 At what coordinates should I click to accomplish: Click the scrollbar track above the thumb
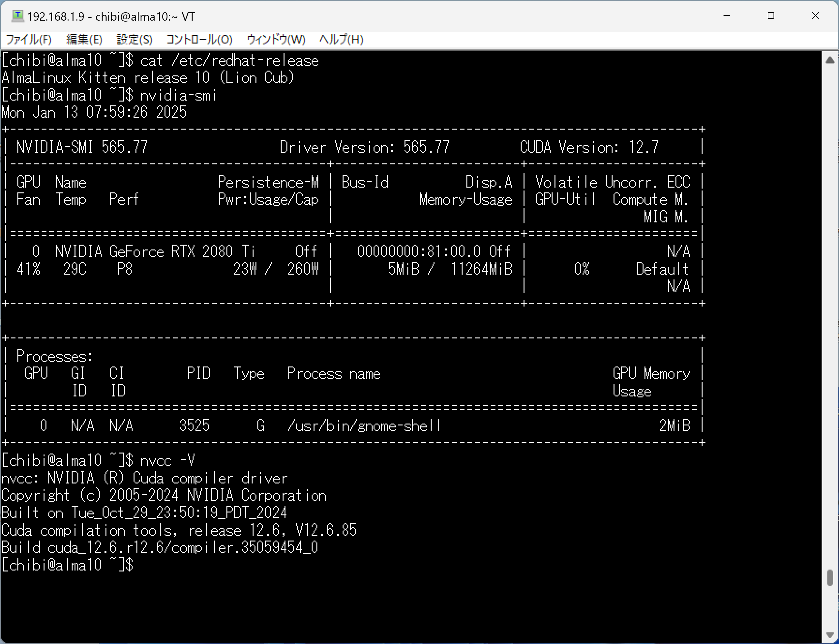pos(830,307)
